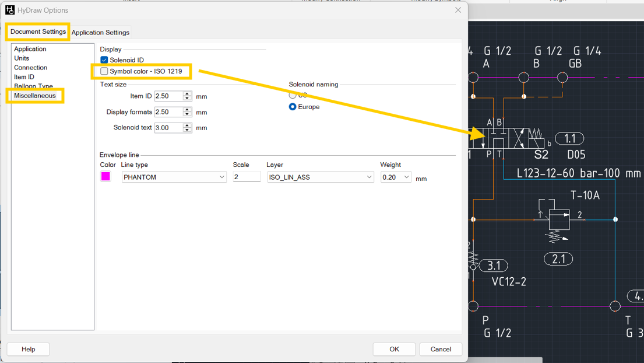Click the VC12-2 label in the drawing

click(509, 282)
